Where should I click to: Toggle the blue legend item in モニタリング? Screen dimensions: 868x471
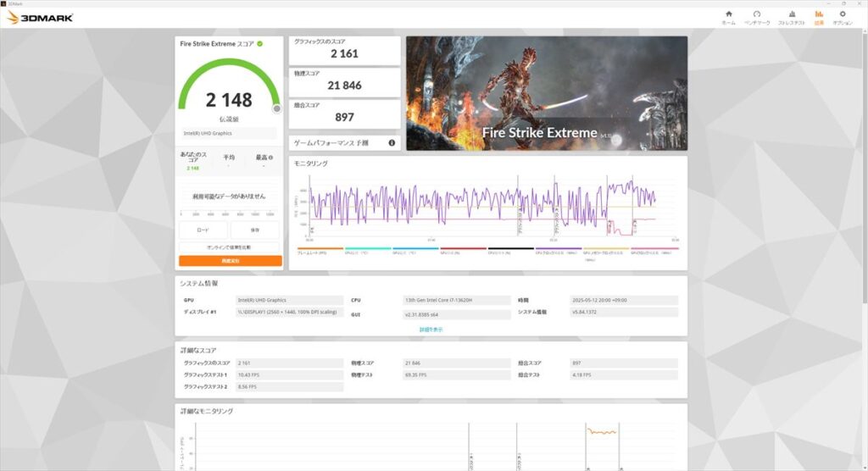[415, 251]
